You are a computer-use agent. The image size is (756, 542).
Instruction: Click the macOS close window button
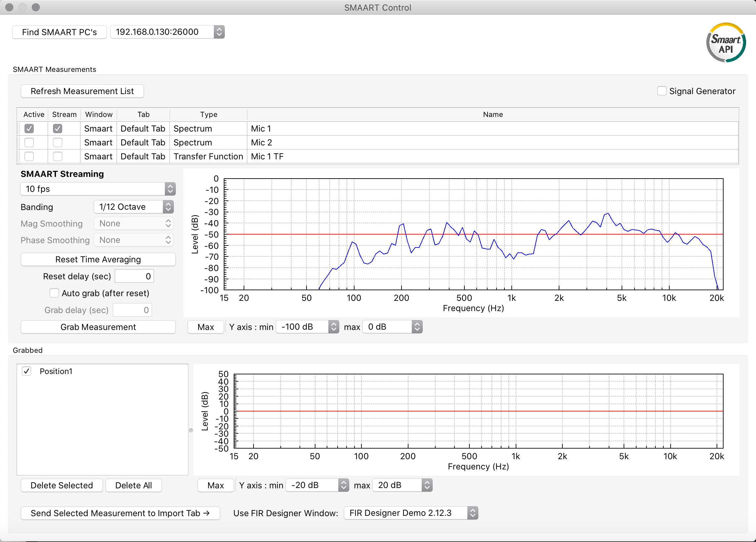click(x=9, y=7)
